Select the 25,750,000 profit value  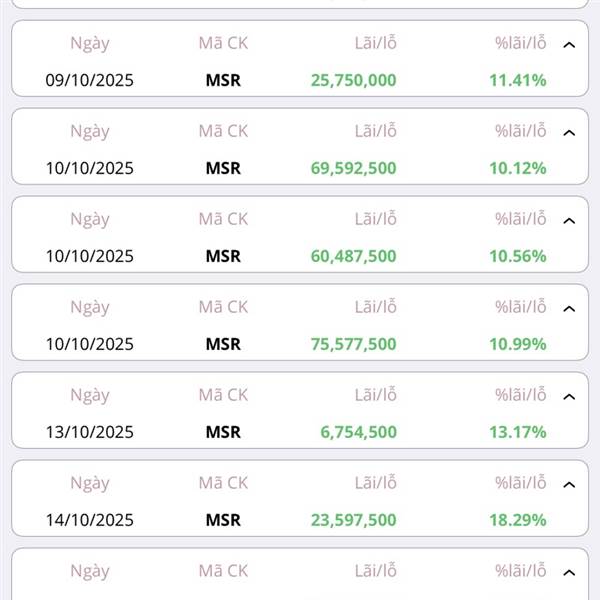coord(353,80)
